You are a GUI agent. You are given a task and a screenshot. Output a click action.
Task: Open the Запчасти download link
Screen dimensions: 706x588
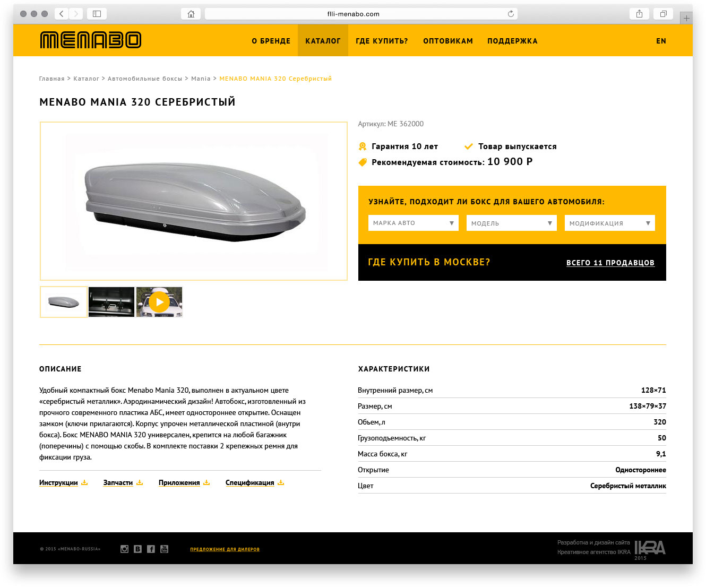point(118,482)
